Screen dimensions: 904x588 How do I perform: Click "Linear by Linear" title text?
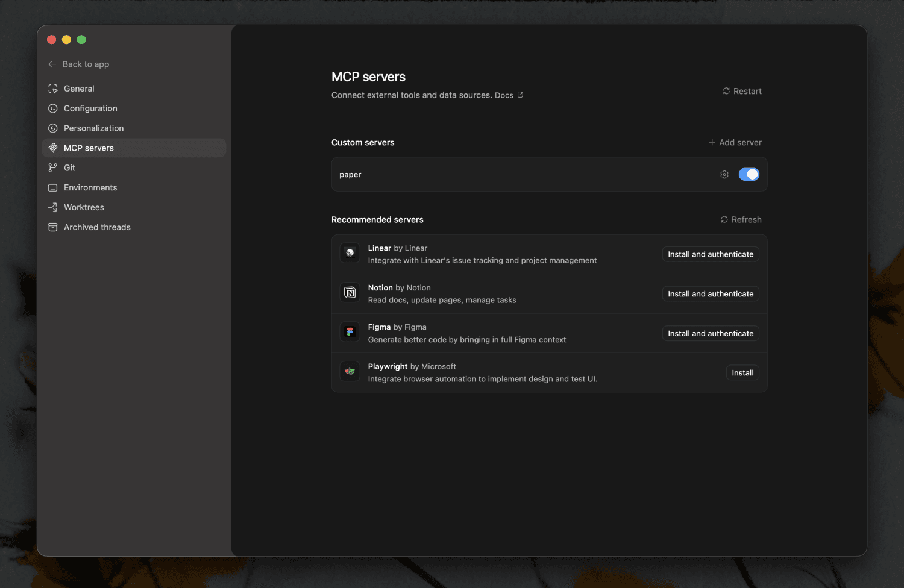398,248
